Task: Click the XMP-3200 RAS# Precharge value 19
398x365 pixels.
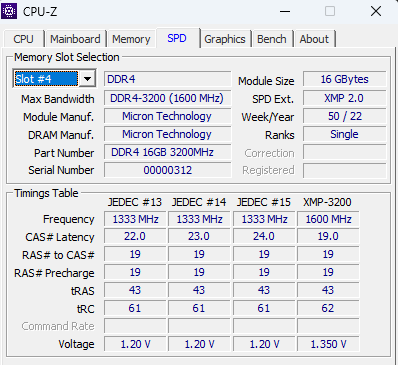Action: coord(328,272)
